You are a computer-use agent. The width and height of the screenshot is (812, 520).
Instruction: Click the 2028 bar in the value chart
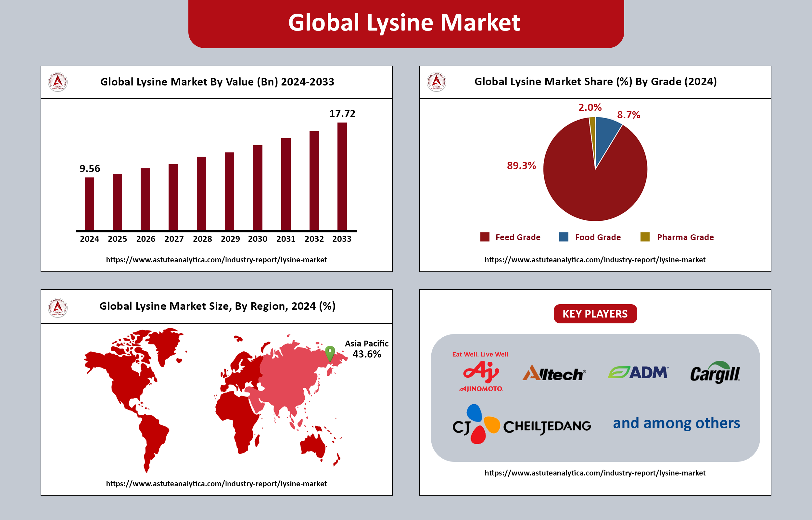pos(201,193)
